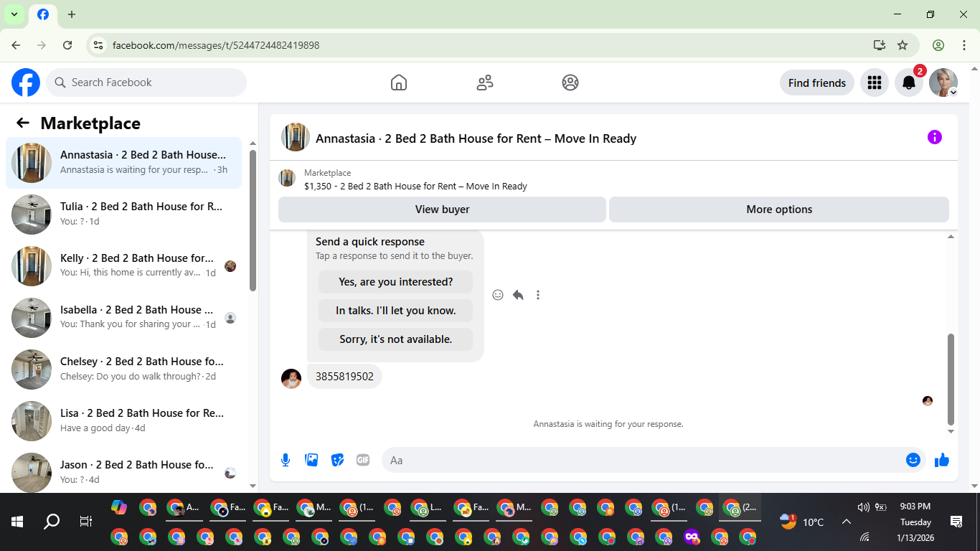Click the Find friends button
Image resolution: width=980 pixels, height=551 pixels.
click(x=817, y=83)
